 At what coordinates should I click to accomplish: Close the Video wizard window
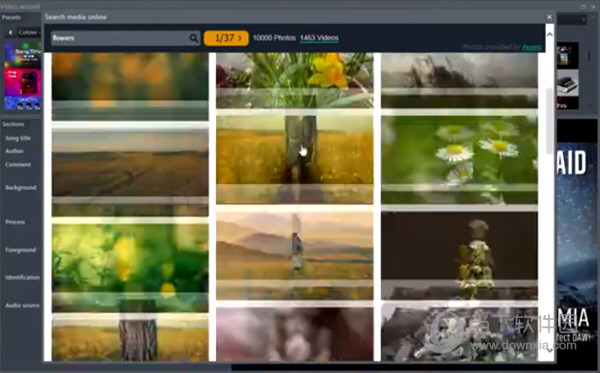click(x=593, y=7)
